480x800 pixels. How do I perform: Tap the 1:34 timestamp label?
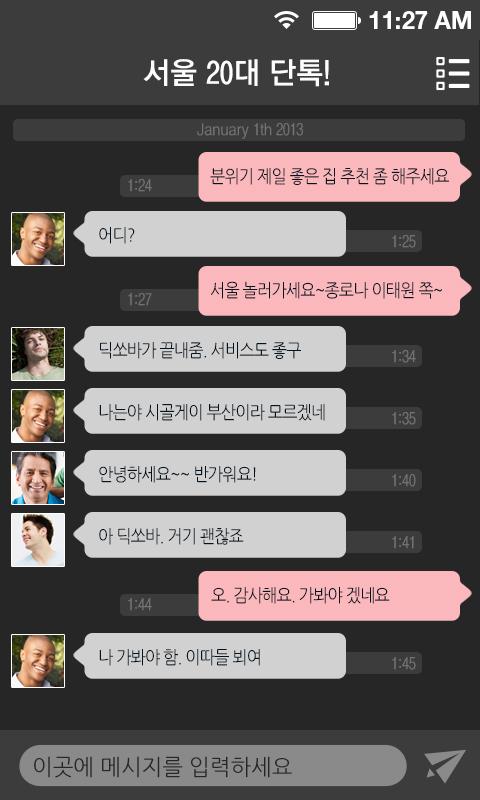404,356
